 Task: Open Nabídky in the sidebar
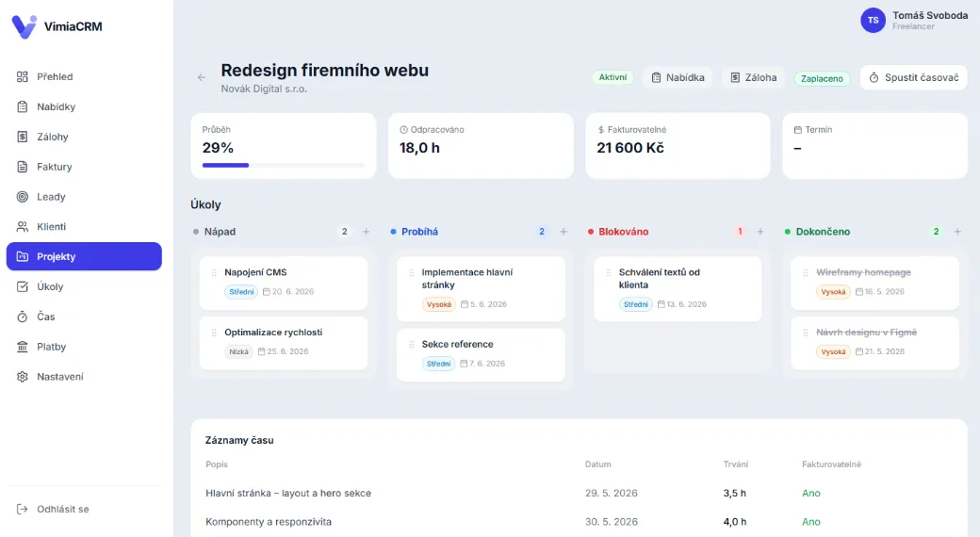coord(84,106)
